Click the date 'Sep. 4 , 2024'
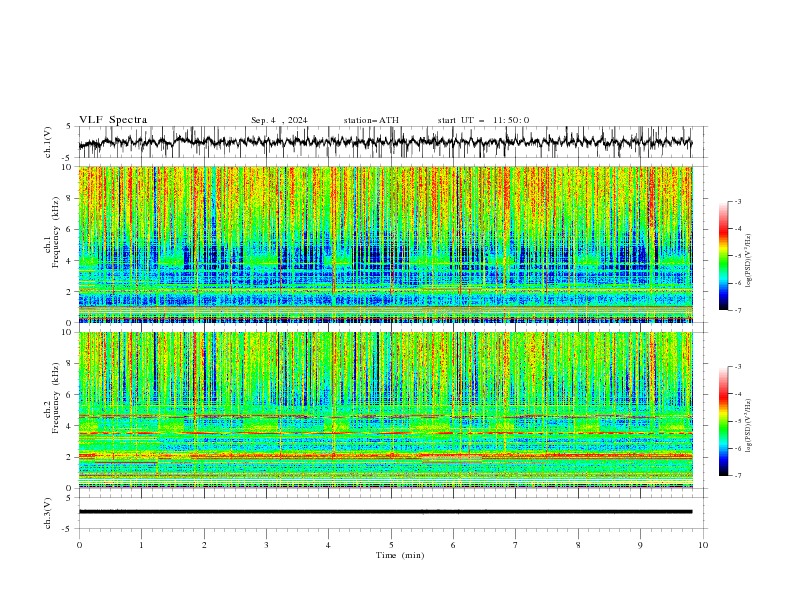Image resolution: width=792 pixels, height=612 pixels. click(279, 120)
